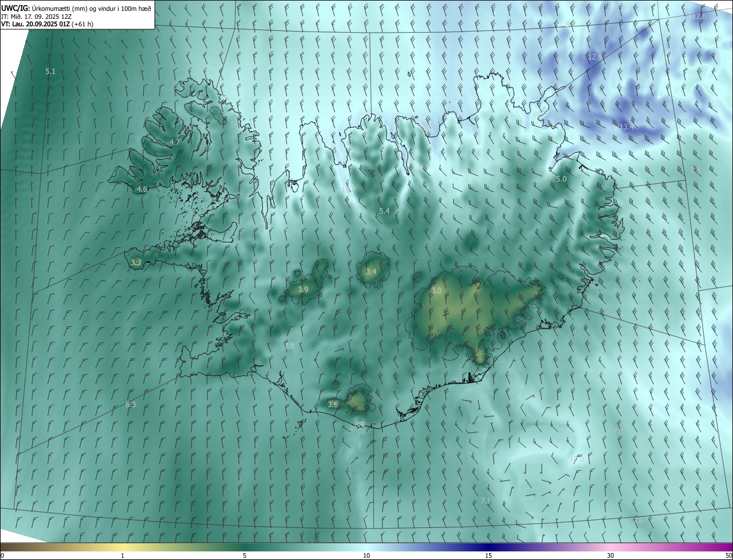Click the 7.1 value label over ocean
This screenshot has width=733, height=560.
click(x=486, y=501)
